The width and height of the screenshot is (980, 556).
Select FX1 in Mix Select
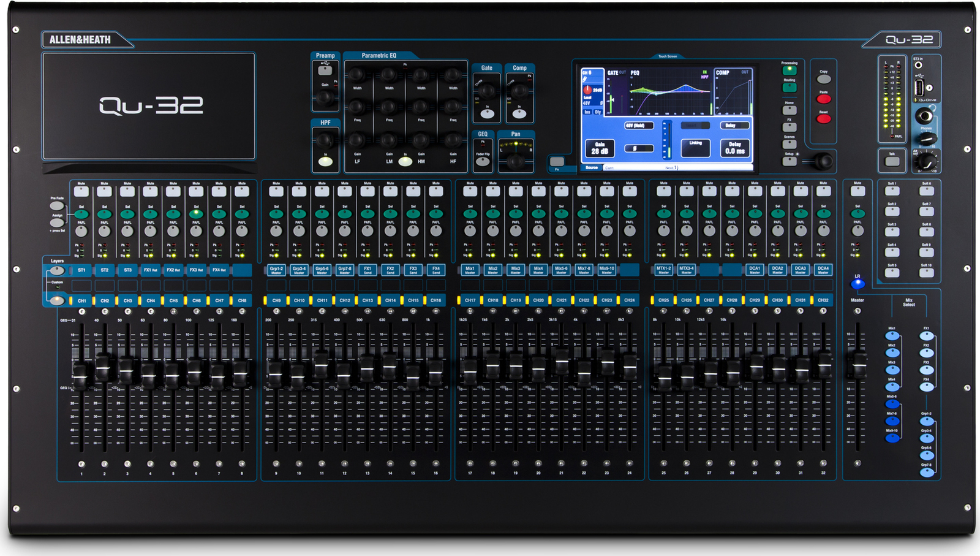[x=927, y=335]
